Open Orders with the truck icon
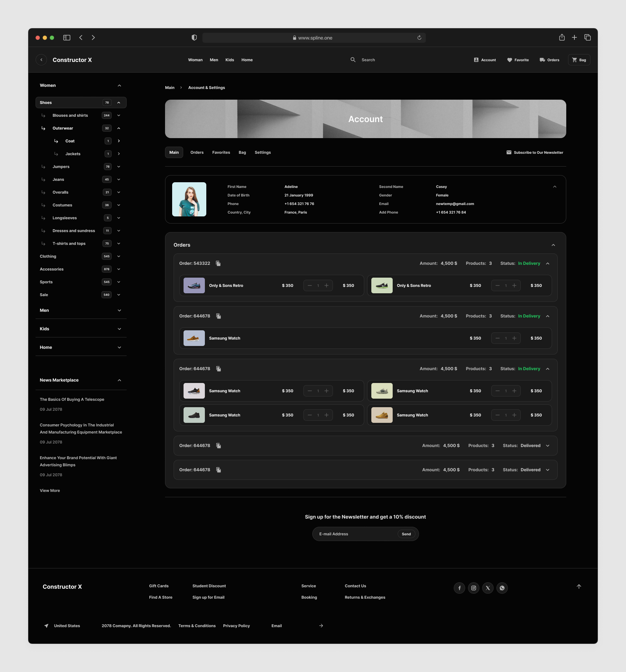Image resolution: width=626 pixels, height=672 pixels. click(x=550, y=60)
